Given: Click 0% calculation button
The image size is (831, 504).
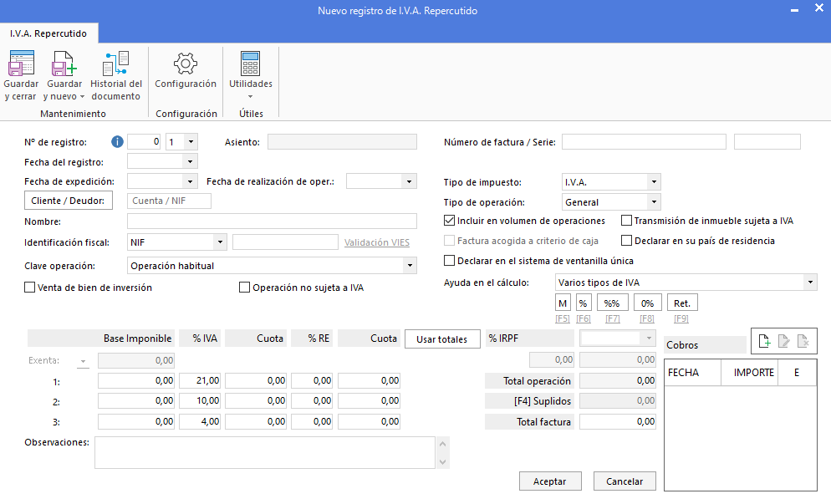Looking at the screenshot, I should click(x=647, y=303).
